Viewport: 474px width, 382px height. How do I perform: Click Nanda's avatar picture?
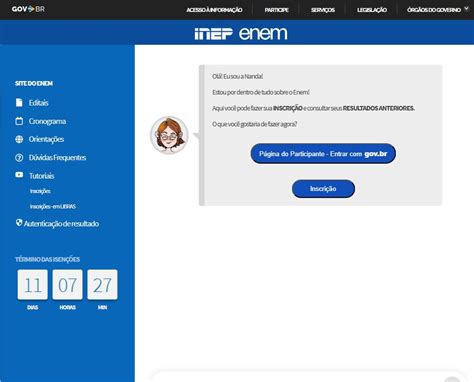click(169, 135)
